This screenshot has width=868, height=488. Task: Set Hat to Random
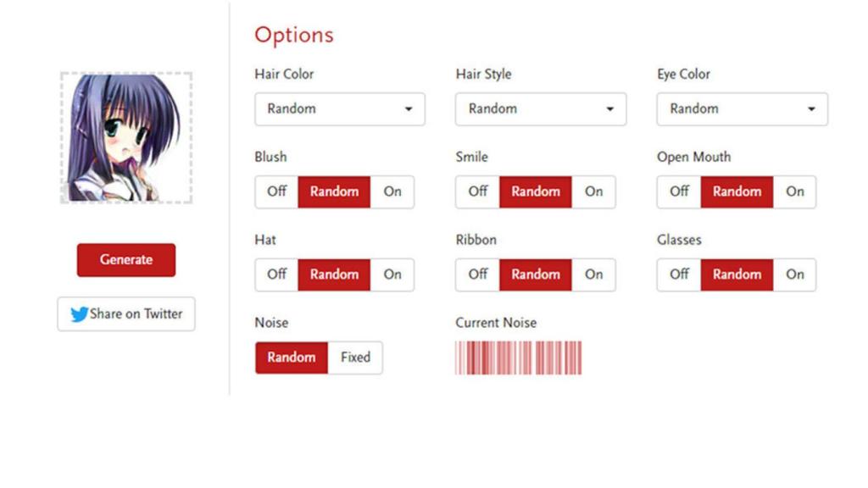pyautogui.click(x=334, y=274)
